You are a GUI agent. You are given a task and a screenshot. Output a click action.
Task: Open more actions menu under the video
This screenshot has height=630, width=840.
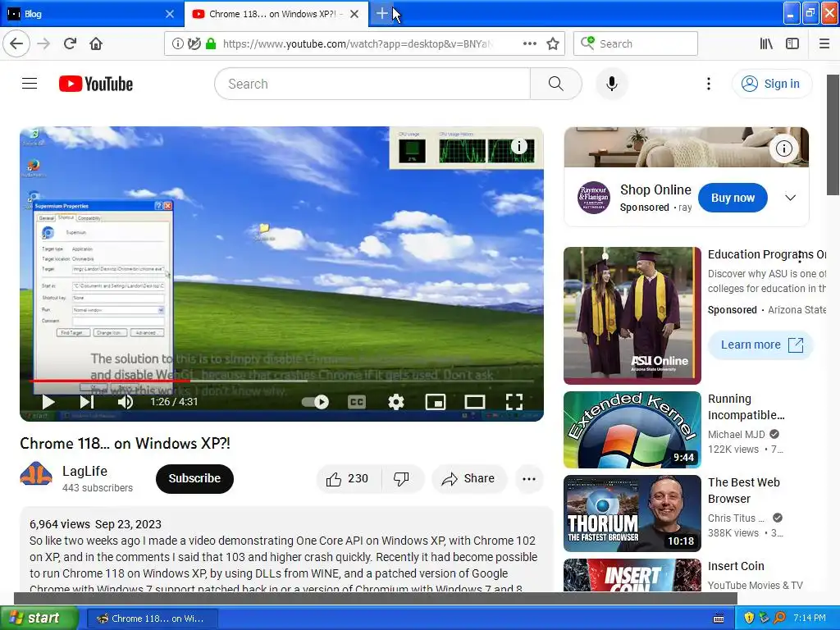pos(529,478)
